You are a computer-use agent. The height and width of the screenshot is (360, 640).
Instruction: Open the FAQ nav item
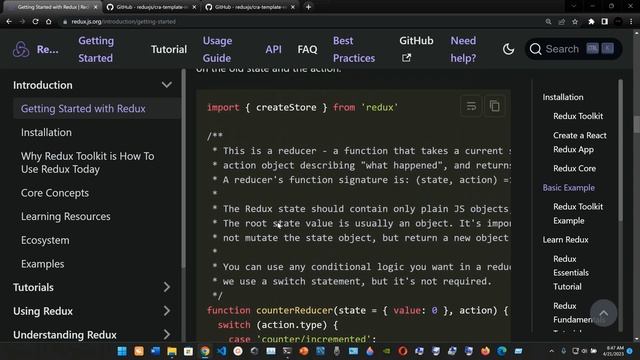[x=307, y=49]
